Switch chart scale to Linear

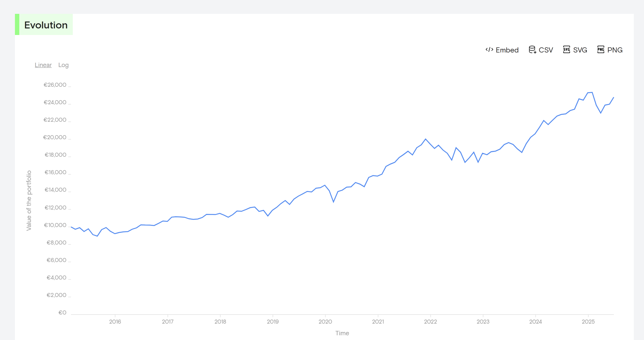[x=43, y=65]
